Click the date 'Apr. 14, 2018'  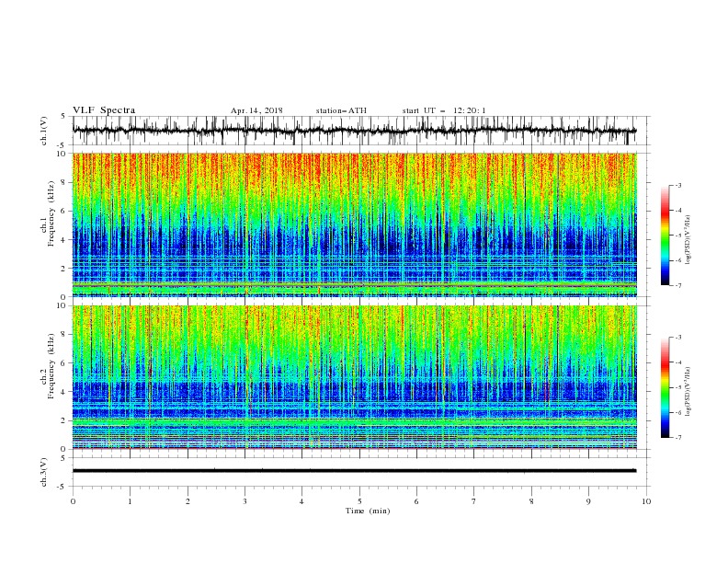(256, 110)
